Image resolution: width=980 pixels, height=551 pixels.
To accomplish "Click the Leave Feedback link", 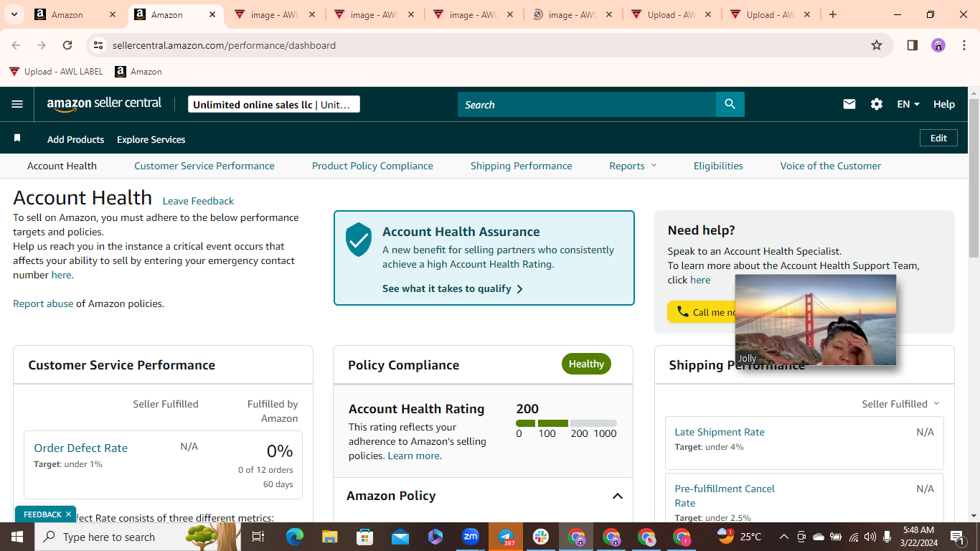I will pos(198,201).
